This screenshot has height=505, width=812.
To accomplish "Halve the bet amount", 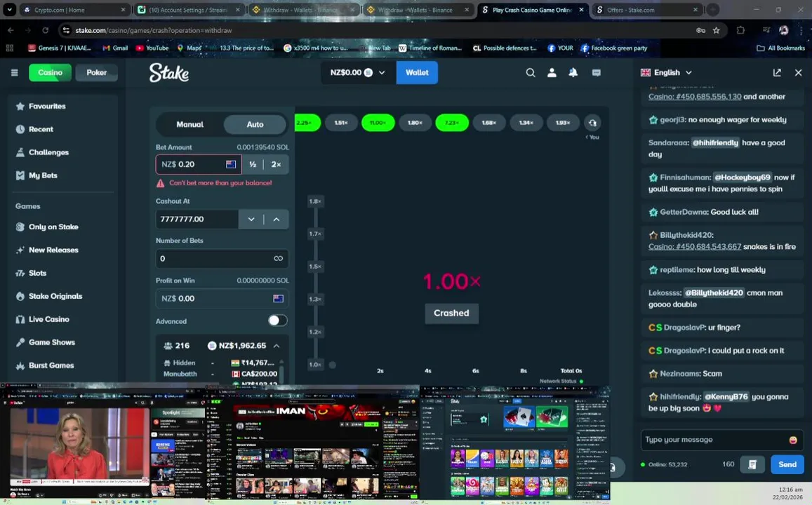I will [x=253, y=165].
